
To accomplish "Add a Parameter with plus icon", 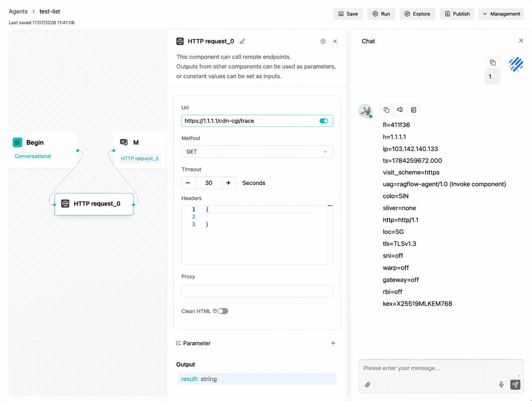I will [333, 343].
